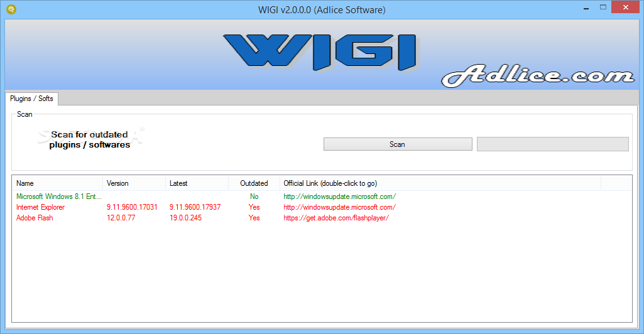Click the Official Link column header
The image size is (644, 334).
tap(440, 183)
